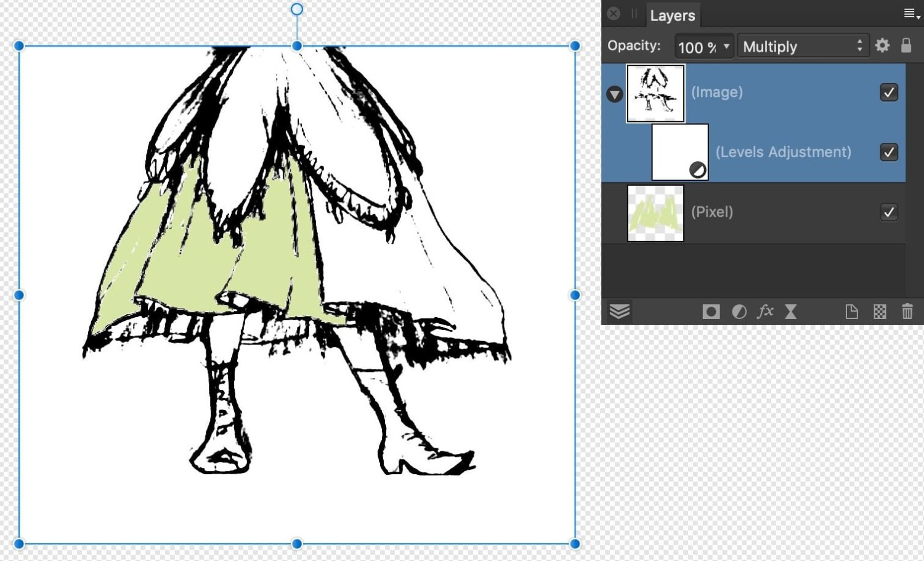The width and height of the screenshot is (924, 561).
Task: Open Layer Effects fx icon
Action: (765, 312)
